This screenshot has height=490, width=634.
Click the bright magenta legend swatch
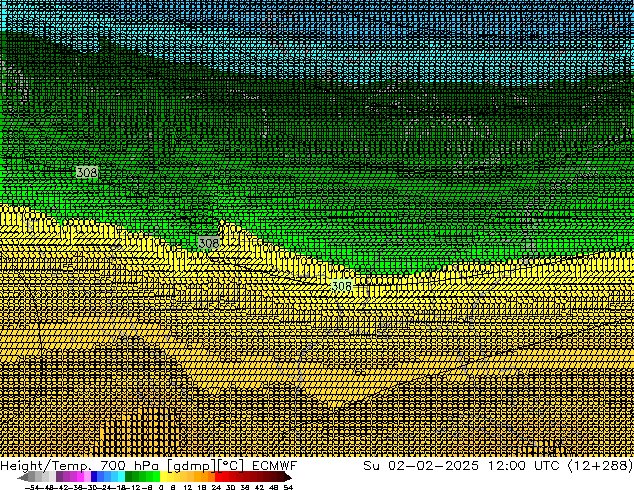coord(80,477)
